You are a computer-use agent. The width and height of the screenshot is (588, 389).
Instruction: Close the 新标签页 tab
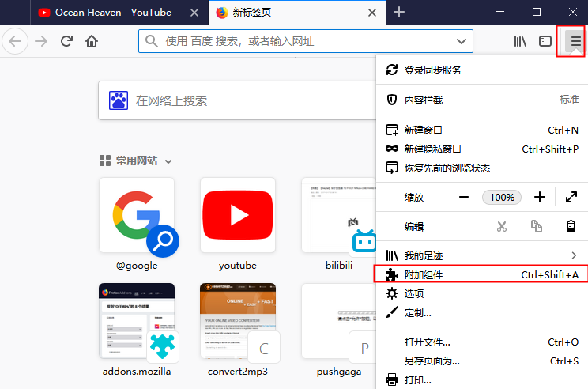372,13
